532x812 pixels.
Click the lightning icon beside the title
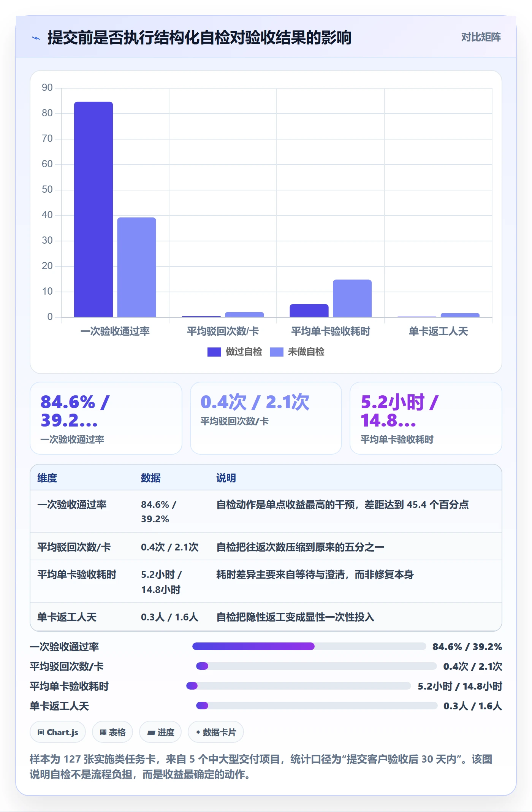pyautogui.click(x=36, y=38)
